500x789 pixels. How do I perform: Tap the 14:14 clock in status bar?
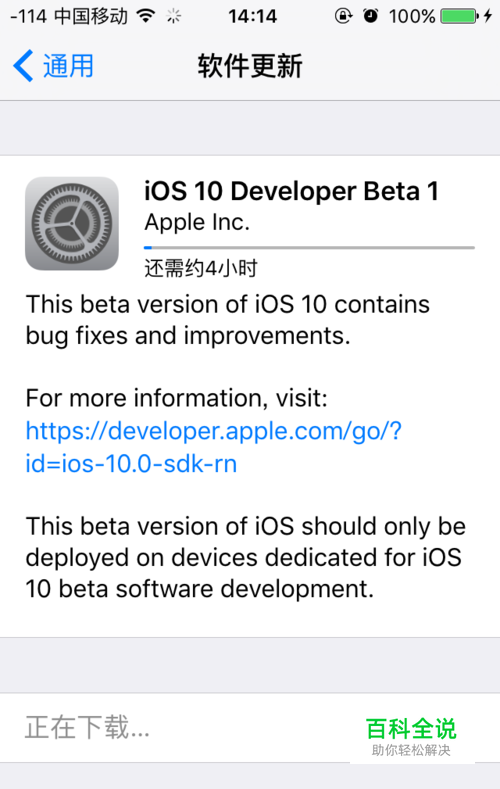tap(253, 17)
